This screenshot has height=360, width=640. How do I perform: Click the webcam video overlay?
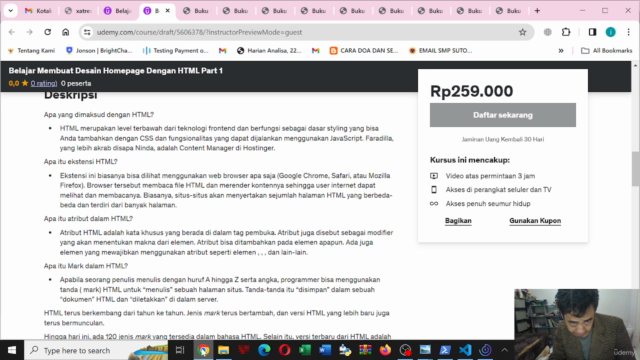(x=577, y=324)
